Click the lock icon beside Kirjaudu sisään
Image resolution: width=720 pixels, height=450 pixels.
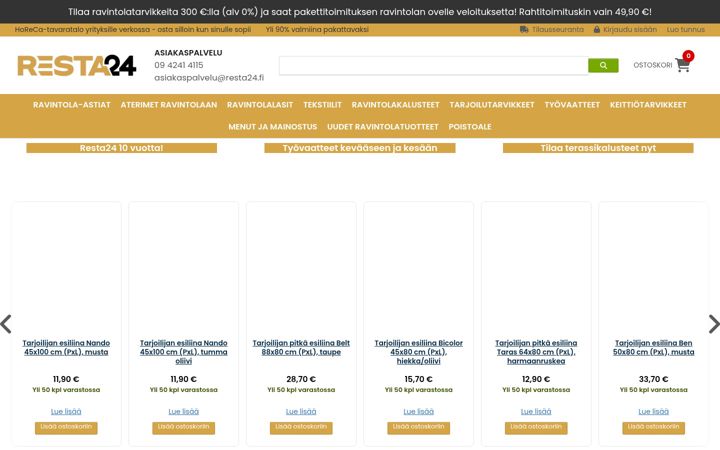[x=596, y=29]
